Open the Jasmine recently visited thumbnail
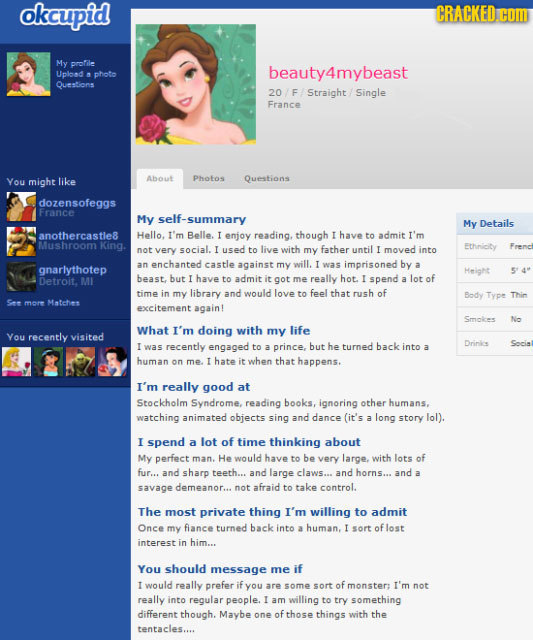Screen dimensions: 533x640 coord(48,362)
